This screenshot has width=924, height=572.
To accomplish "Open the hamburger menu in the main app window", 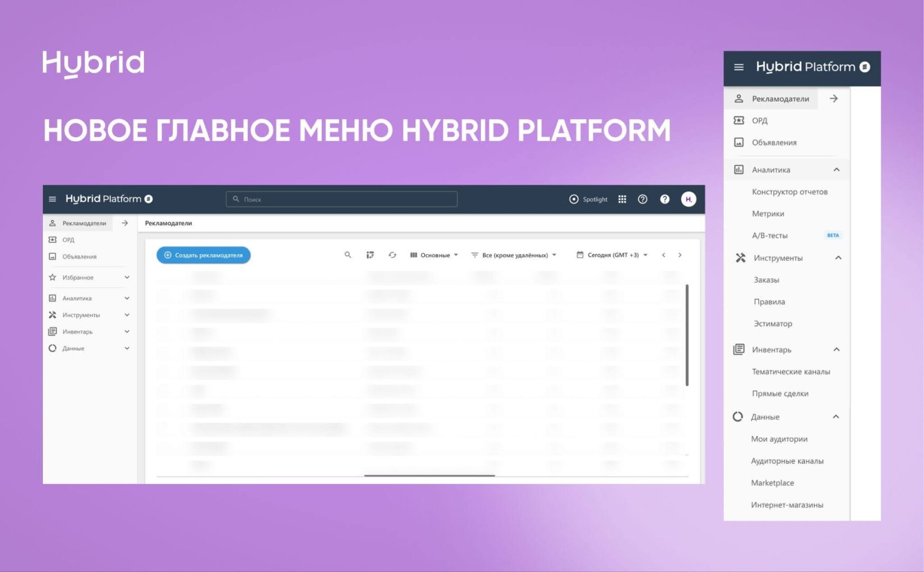I will (52, 199).
